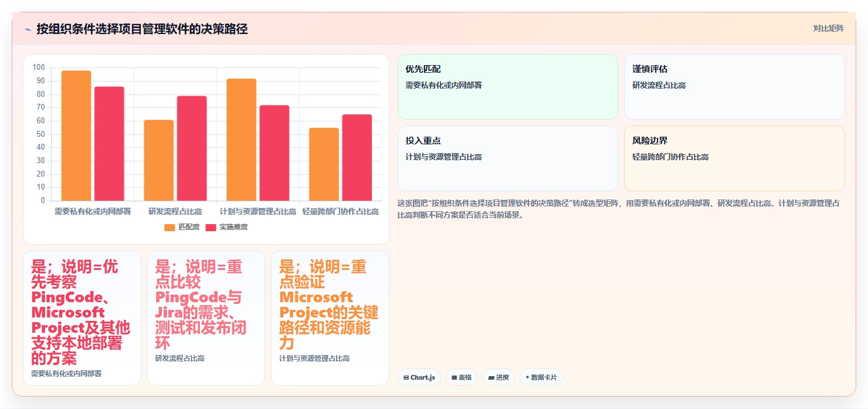
Task: Click the red 实施难度 bar for 轻量跨部门协作占比高
Action: pos(357,158)
